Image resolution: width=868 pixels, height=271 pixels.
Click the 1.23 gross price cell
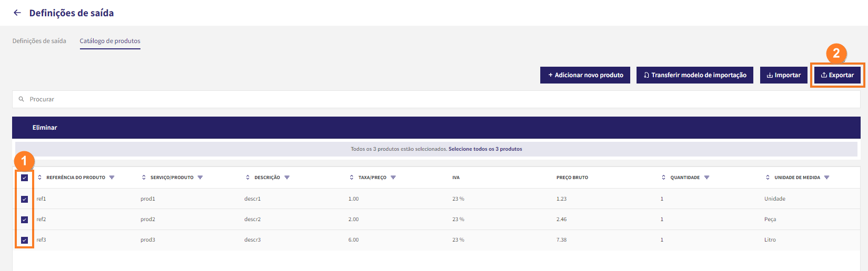click(x=562, y=199)
